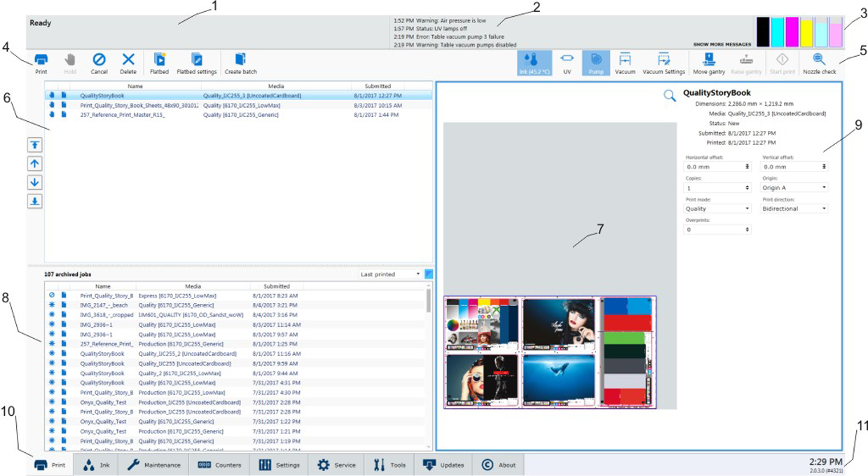868x476 pixels.
Task: Click the magnifier icon beside QualityStoryBook title
Action: [x=670, y=96]
